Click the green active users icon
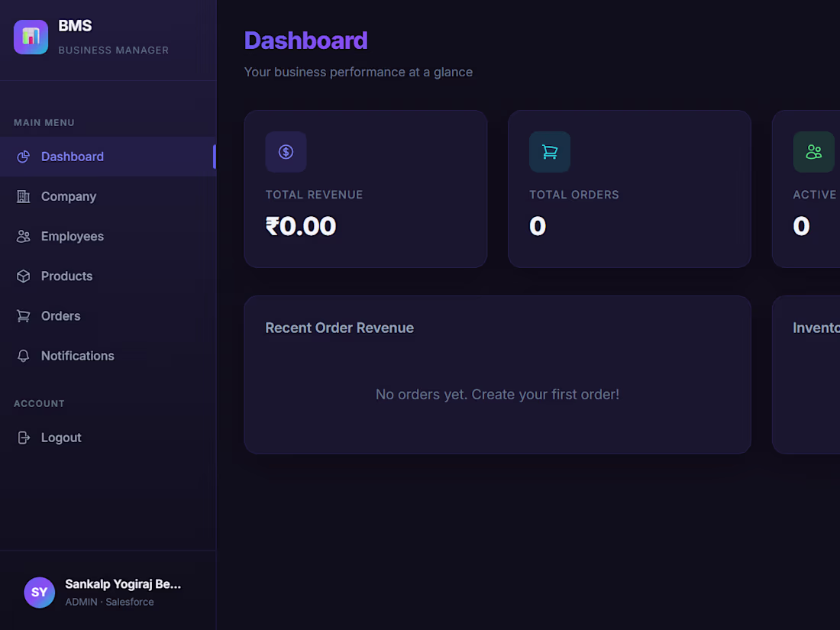Screen dimensions: 840x630 (x=813, y=151)
